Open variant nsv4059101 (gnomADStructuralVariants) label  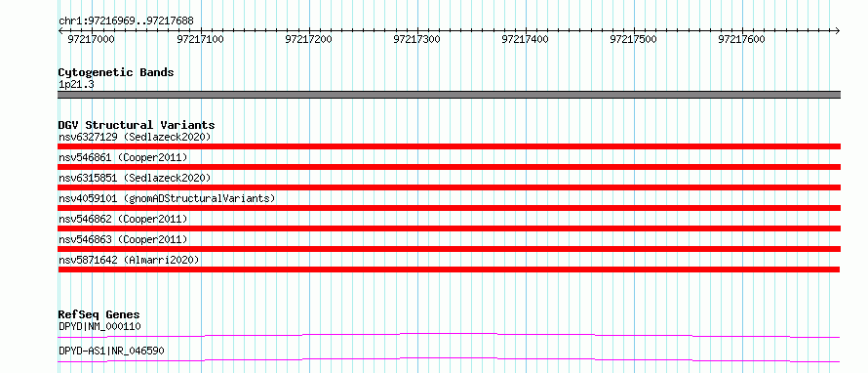click(167, 198)
